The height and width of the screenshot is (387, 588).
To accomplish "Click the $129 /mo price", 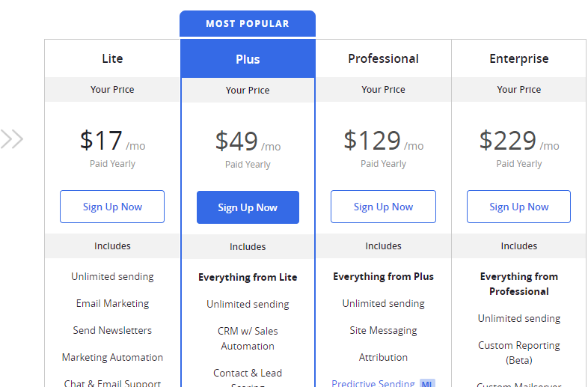I will coord(383,141).
